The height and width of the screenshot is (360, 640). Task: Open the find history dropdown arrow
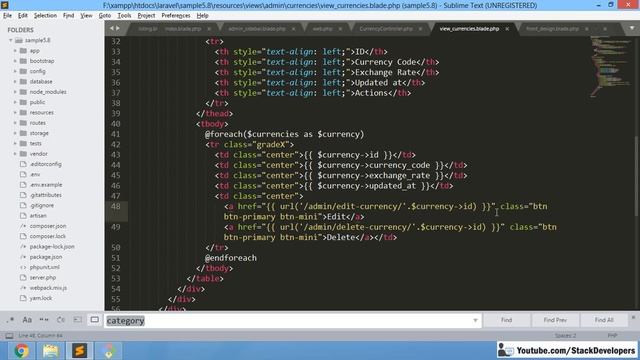pos(475,320)
